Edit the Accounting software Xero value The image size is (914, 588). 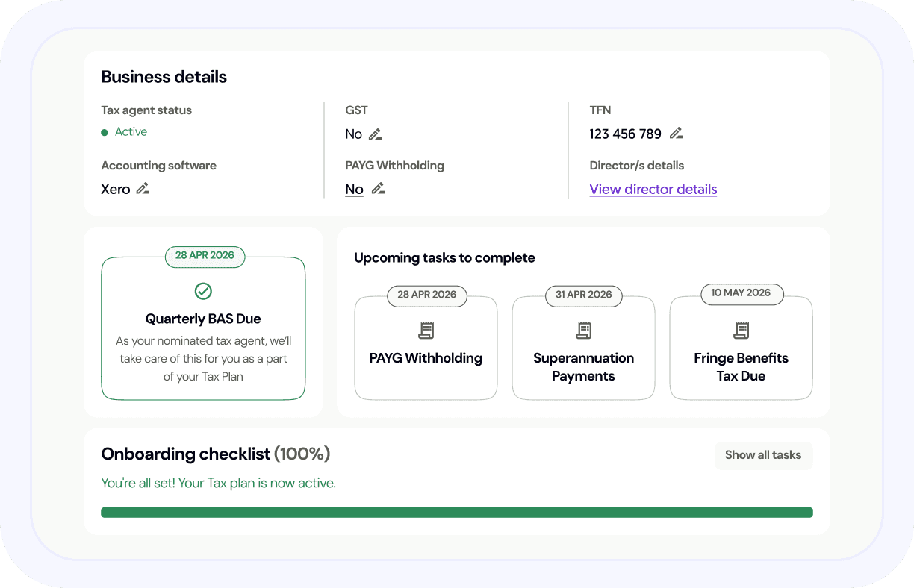(143, 189)
